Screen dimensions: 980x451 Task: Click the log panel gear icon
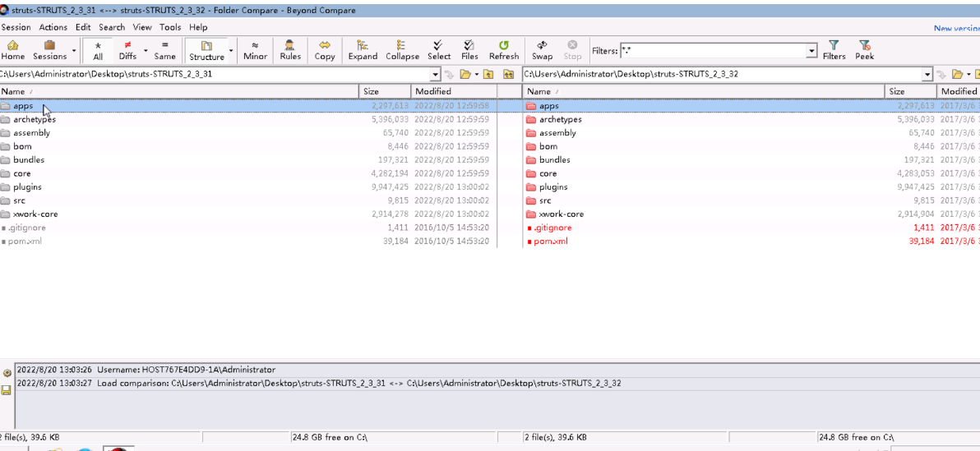click(x=7, y=373)
